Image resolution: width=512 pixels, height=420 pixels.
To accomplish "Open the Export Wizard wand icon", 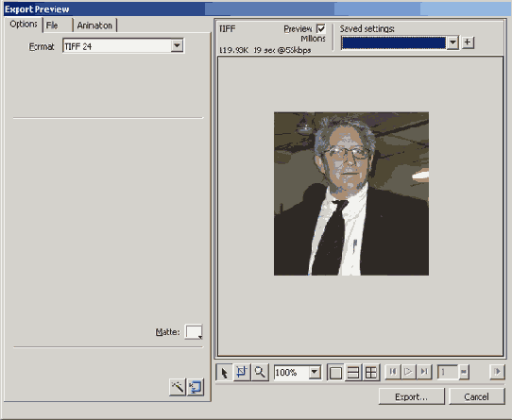I will [x=178, y=387].
